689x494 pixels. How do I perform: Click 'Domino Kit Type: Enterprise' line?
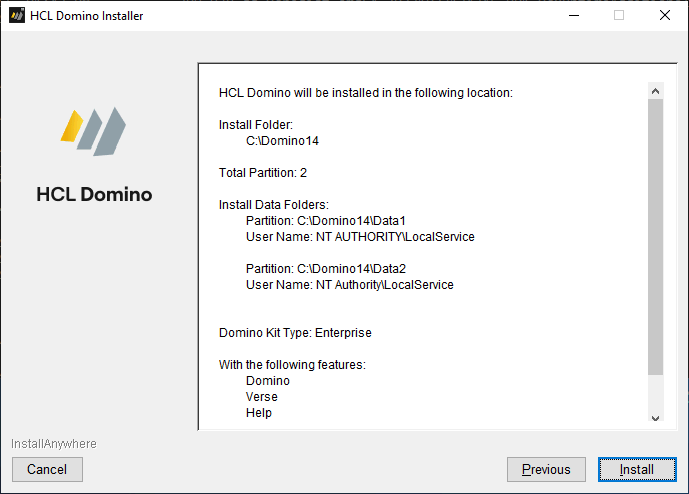pyautogui.click(x=295, y=333)
